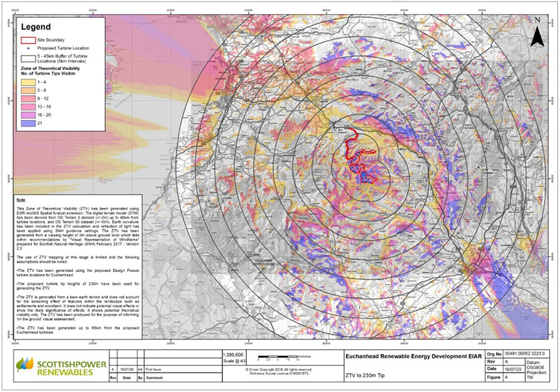Click the 'ZTV to 230m Tip' drawing title
Screen dimensions: 560x392
tap(365, 375)
